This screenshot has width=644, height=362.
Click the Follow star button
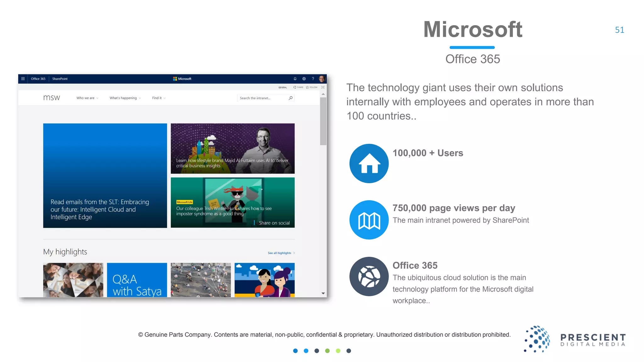click(x=312, y=87)
